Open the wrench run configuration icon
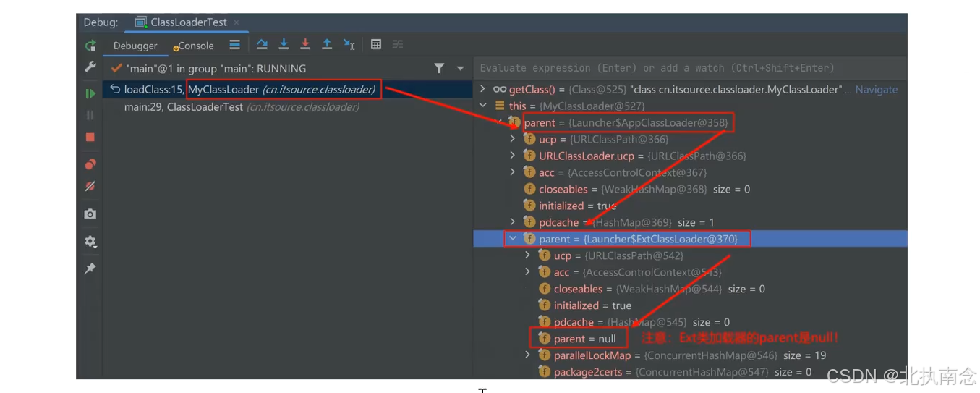 click(x=90, y=67)
